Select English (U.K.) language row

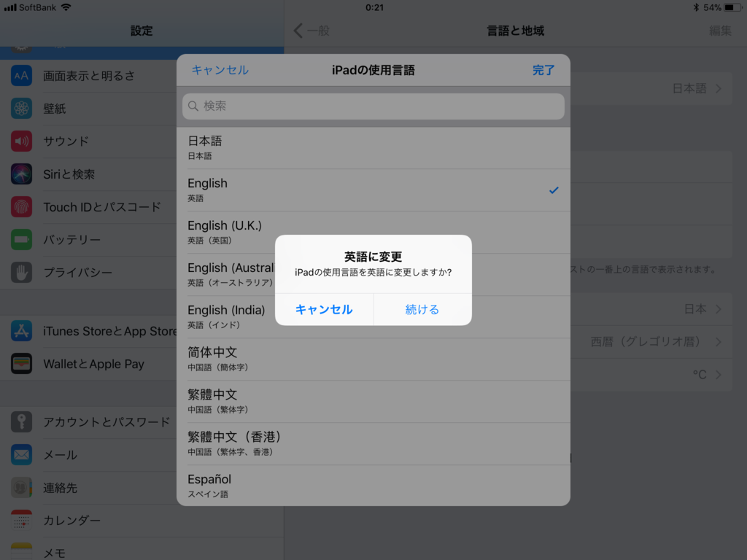pyautogui.click(x=373, y=233)
